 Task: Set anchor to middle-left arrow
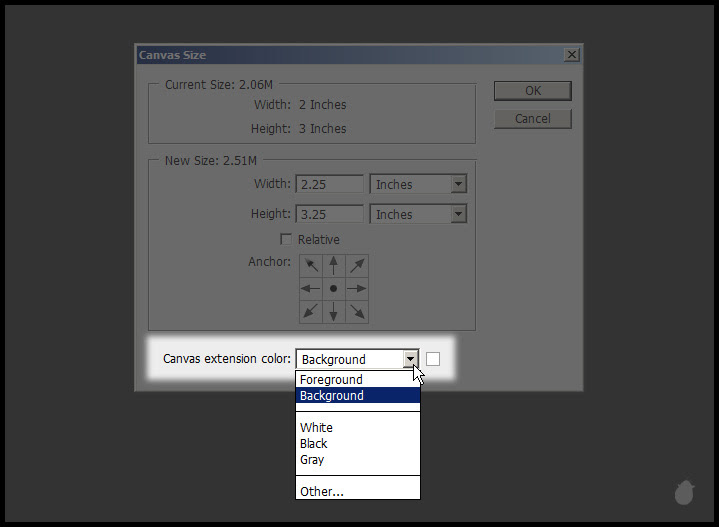311,288
